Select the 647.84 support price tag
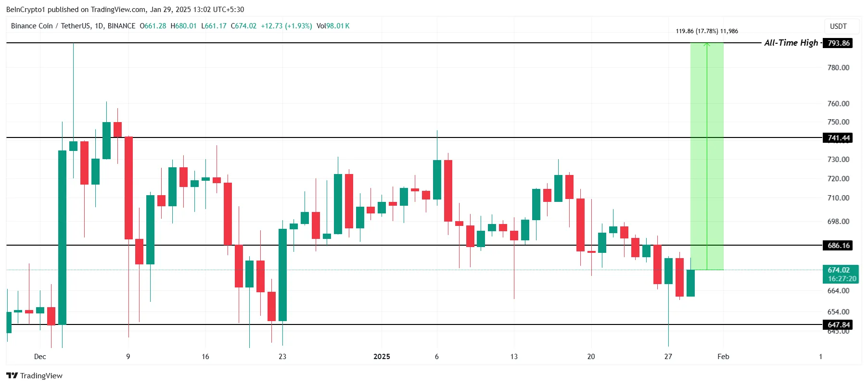The height and width of the screenshot is (386, 868). [838, 325]
